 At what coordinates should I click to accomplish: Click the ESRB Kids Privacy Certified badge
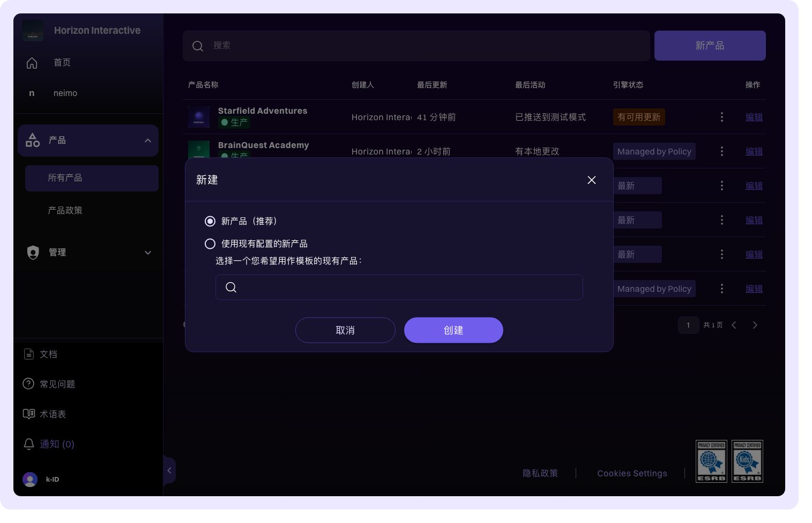pos(747,461)
